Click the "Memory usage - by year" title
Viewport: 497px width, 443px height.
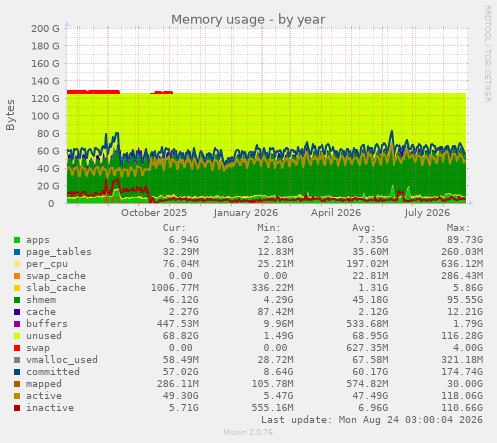pos(248,20)
